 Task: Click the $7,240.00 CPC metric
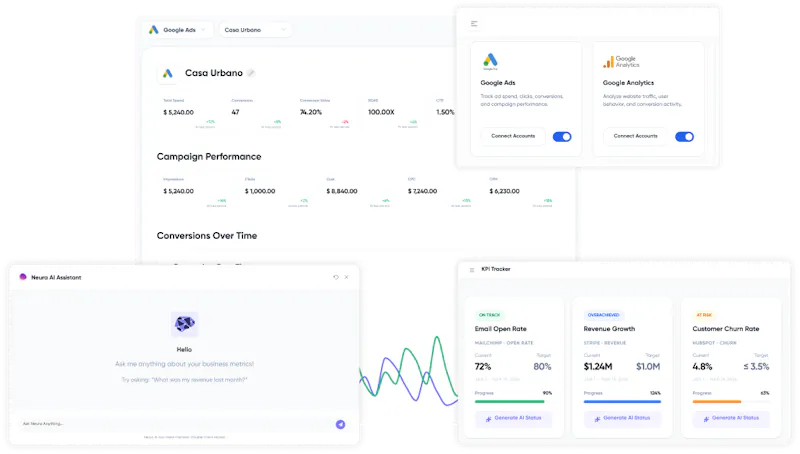[x=422, y=191]
